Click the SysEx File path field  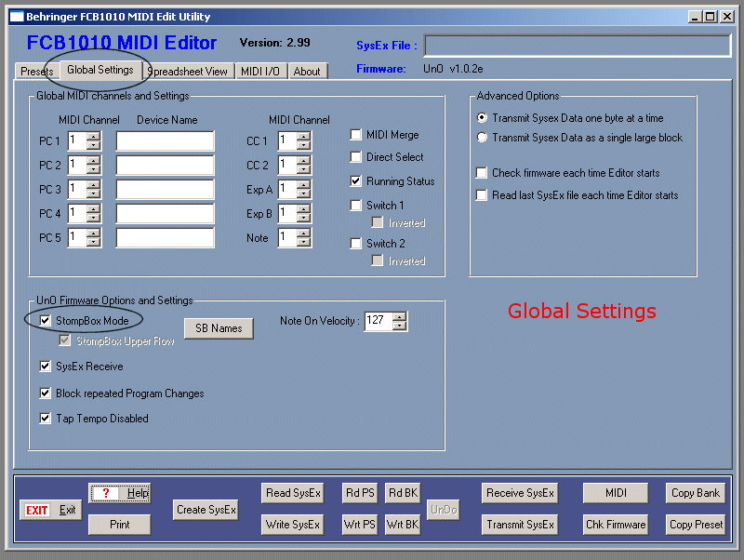(x=578, y=46)
